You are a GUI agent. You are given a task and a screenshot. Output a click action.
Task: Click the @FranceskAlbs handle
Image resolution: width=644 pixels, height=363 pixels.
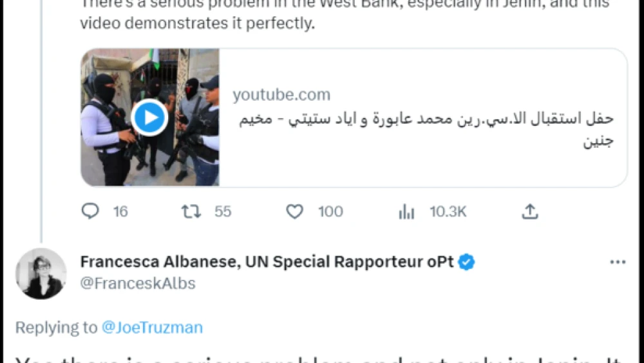(137, 283)
